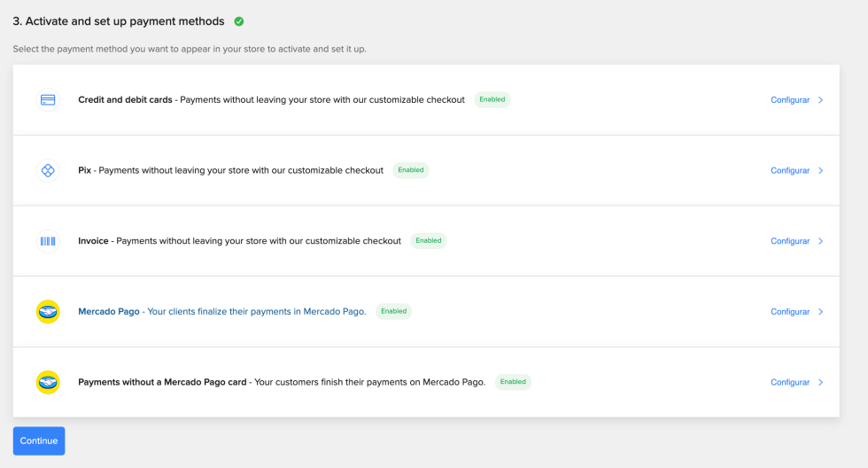868x468 pixels.
Task: Click the logo beside Payments without Mercado Pago card
Action: coord(48,382)
